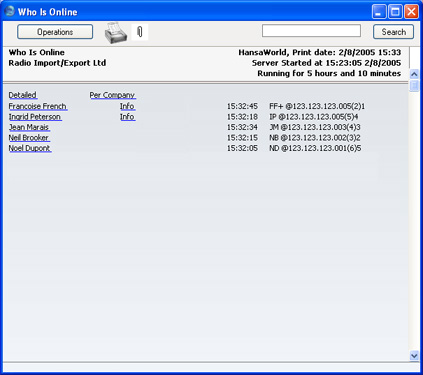Click the Radio Import/Export Ltd header text
Image resolution: width=423 pixels, height=375 pixels.
tap(57, 63)
